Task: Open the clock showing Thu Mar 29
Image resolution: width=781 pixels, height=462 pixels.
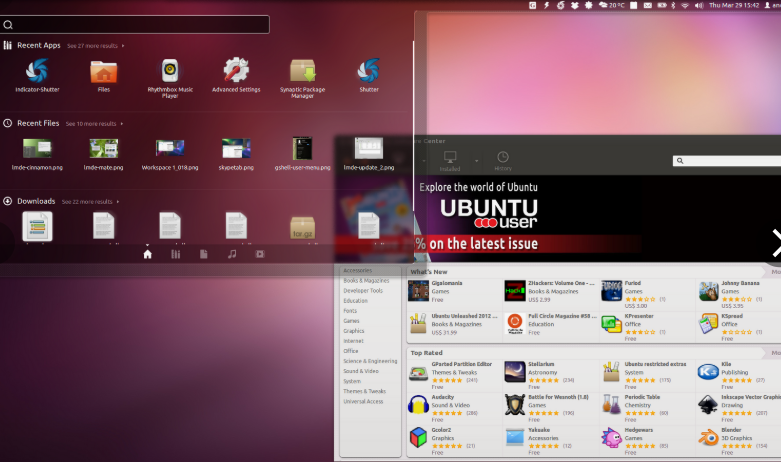Action: click(x=734, y=5)
